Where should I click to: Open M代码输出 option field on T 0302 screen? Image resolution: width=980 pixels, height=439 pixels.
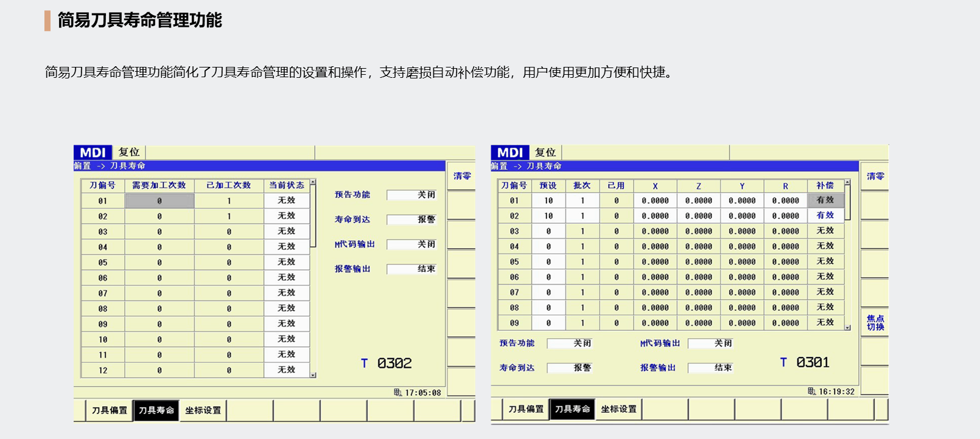tap(411, 244)
